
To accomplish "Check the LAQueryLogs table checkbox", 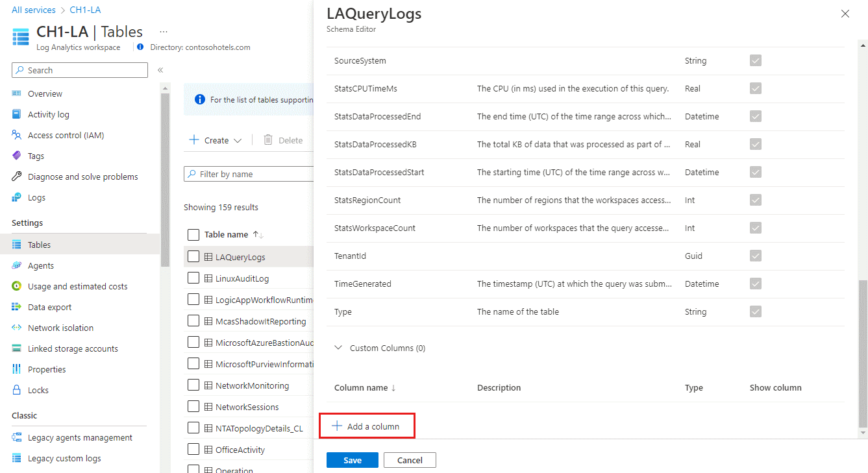I will (x=193, y=256).
